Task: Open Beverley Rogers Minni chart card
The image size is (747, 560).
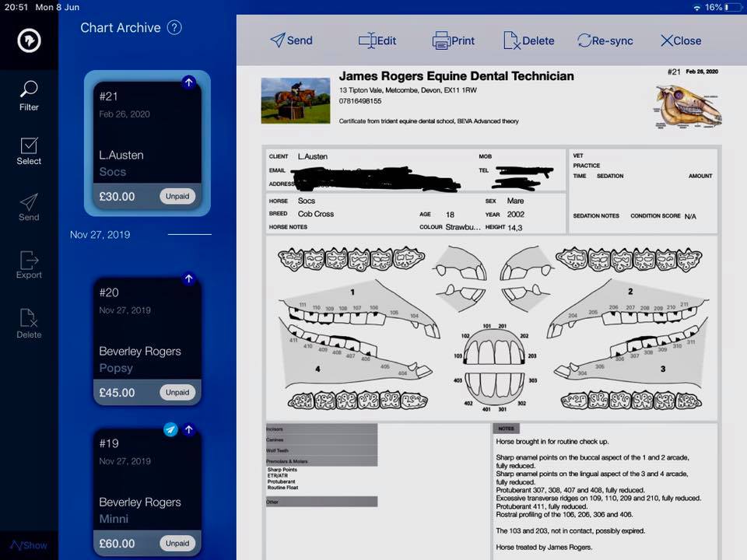Action: click(x=147, y=492)
